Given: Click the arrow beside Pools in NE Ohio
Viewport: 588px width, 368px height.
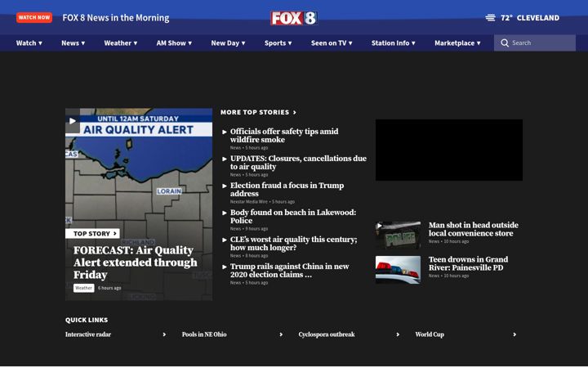Looking at the screenshot, I should click(x=281, y=334).
